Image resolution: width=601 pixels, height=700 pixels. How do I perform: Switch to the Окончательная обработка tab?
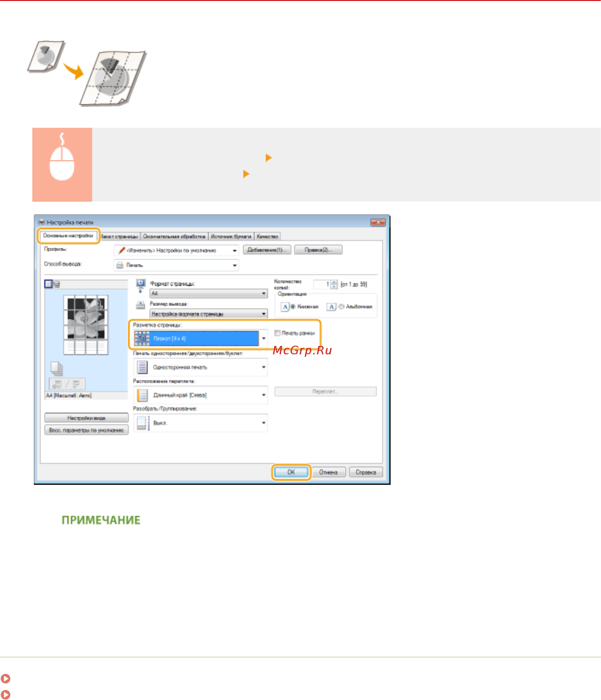174,236
